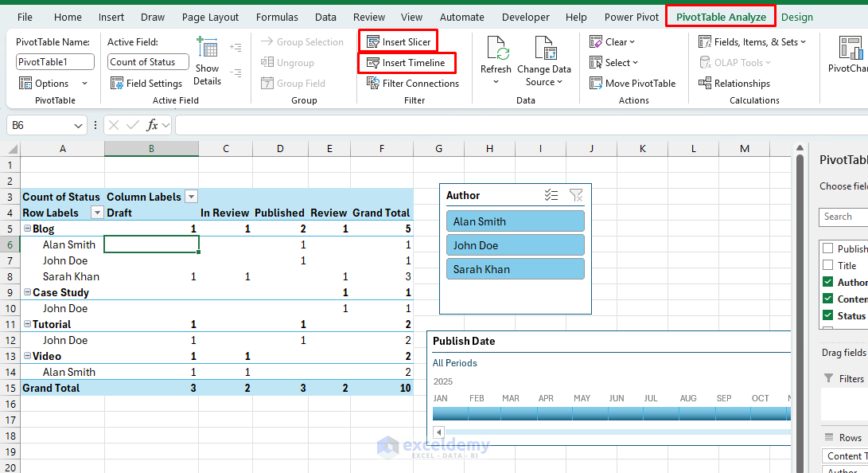Click the PivotTable Options button
Viewport: 868px width, 473px height.
point(45,84)
